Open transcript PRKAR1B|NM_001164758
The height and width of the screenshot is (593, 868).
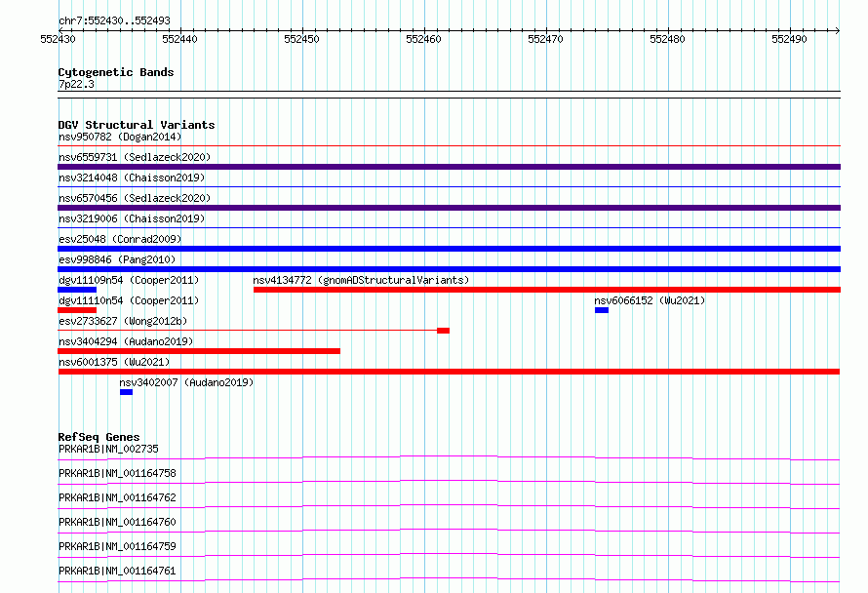pyautogui.click(x=117, y=473)
